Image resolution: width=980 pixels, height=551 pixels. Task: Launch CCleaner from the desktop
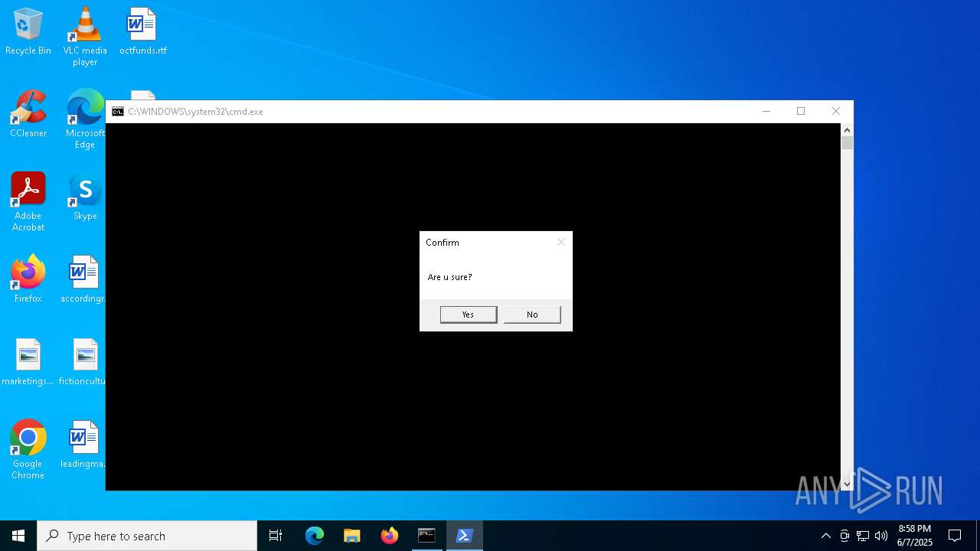28,114
